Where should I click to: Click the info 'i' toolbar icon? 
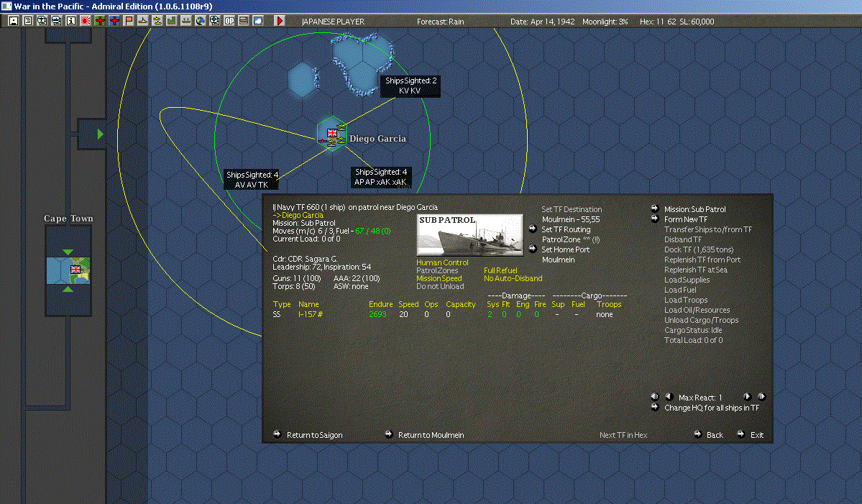pyautogui.click(x=71, y=21)
